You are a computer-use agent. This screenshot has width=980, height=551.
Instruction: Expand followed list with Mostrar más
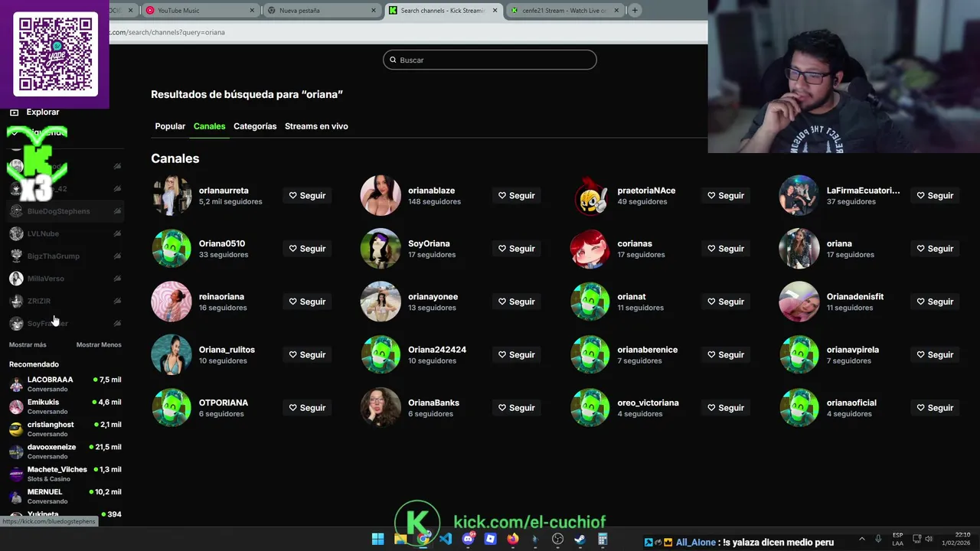[28, 345]
